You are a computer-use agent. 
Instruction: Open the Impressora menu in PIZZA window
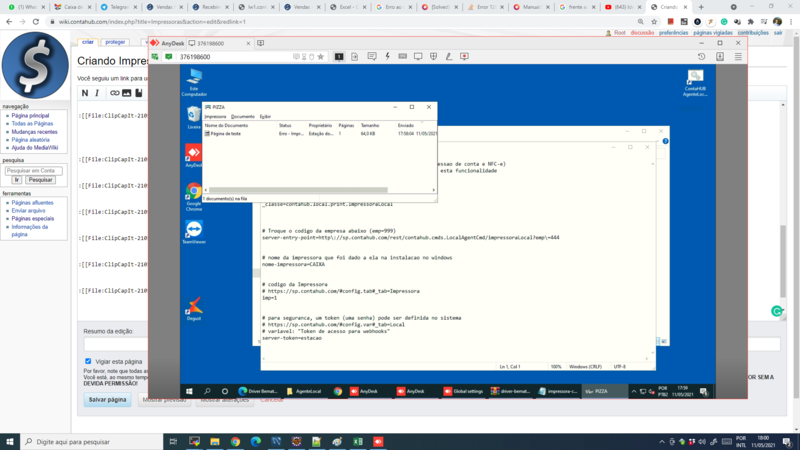pyautogui.click(x=215, y=116)
